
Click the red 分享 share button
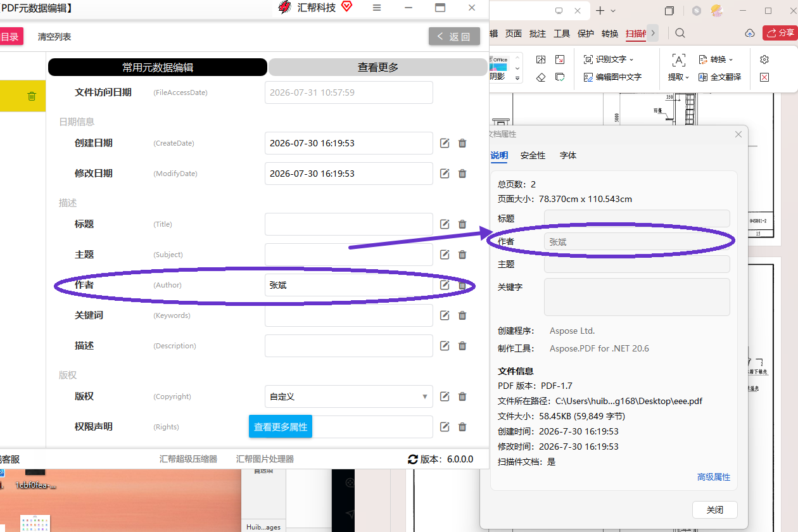[780, 33]
